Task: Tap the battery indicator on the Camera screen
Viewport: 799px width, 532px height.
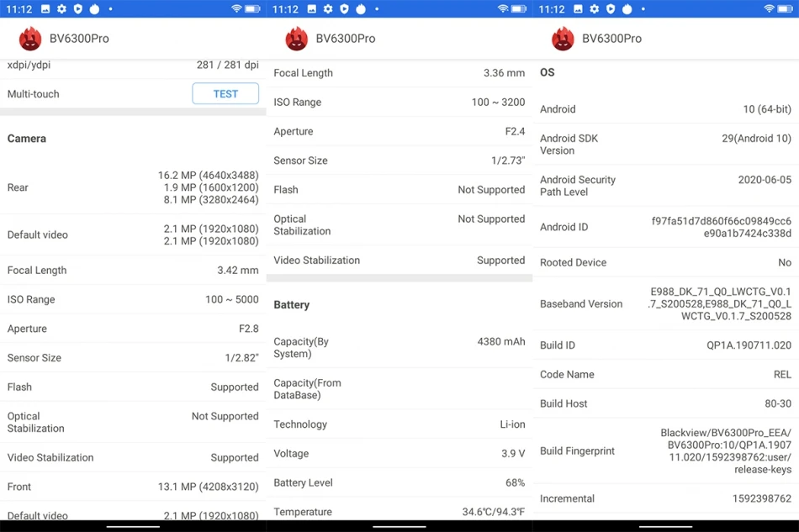Action: pyautogui.click(x=252, y=8)
